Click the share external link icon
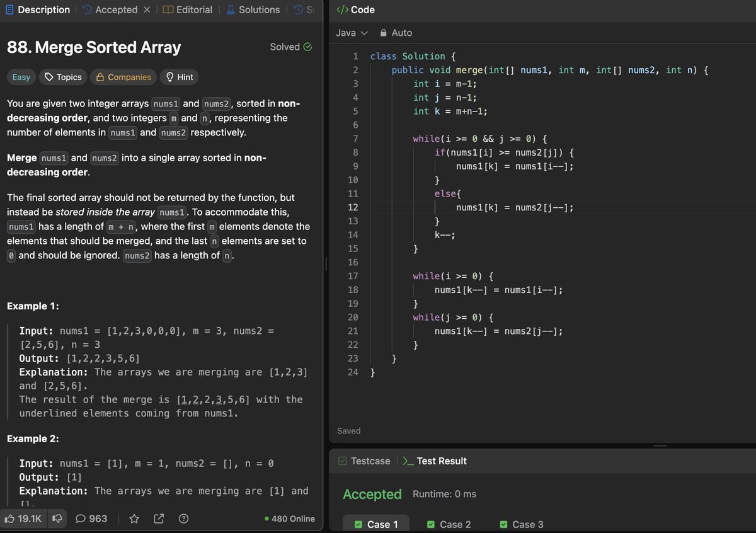Image resolution: width=756 pixels, height=533 pixels. point(159,519)
